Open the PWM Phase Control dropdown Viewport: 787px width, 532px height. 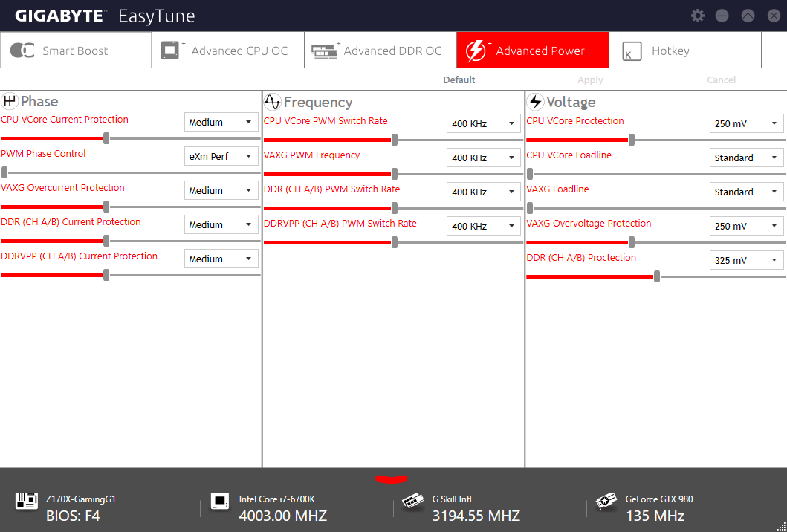pyautogui.click(x=221, y=156)
